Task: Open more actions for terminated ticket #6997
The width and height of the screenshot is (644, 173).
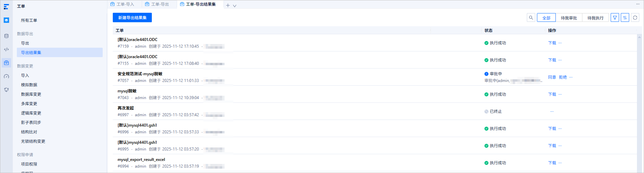Action: 552,112
